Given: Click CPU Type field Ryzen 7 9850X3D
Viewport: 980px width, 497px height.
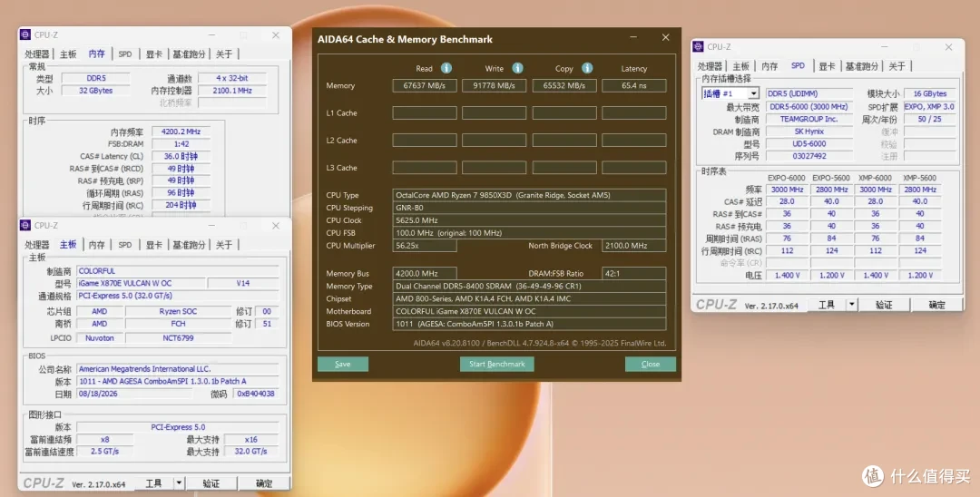Looking at the screenshot, I should click(x=529, y=195).
